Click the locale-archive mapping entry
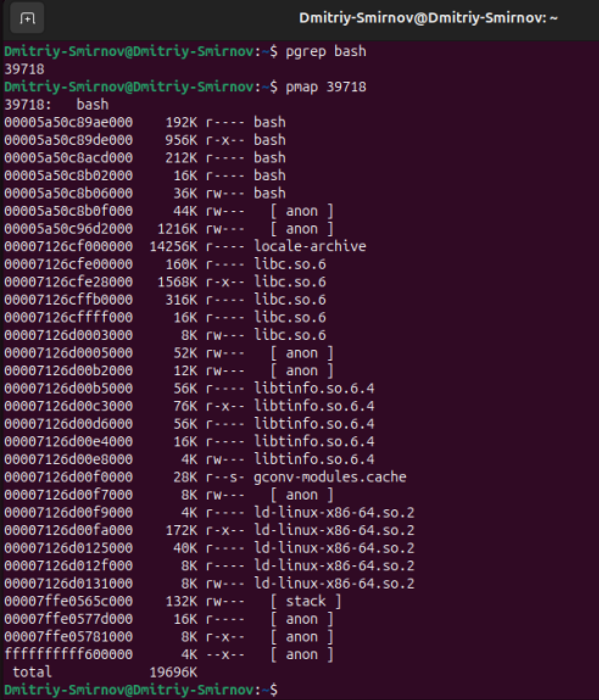Viewport: 599px width, 700px height. (185, 246)
